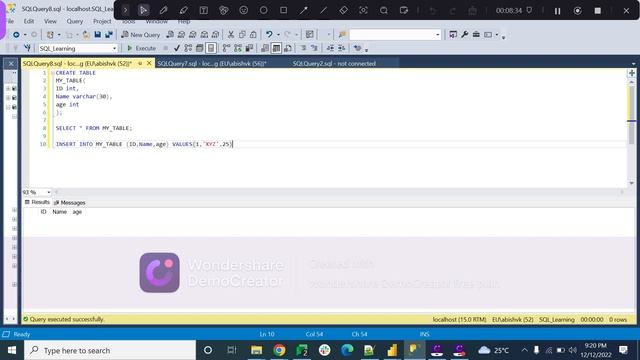Open the View menu
Screen dimensions: 640x360
[x=50, y=21]
